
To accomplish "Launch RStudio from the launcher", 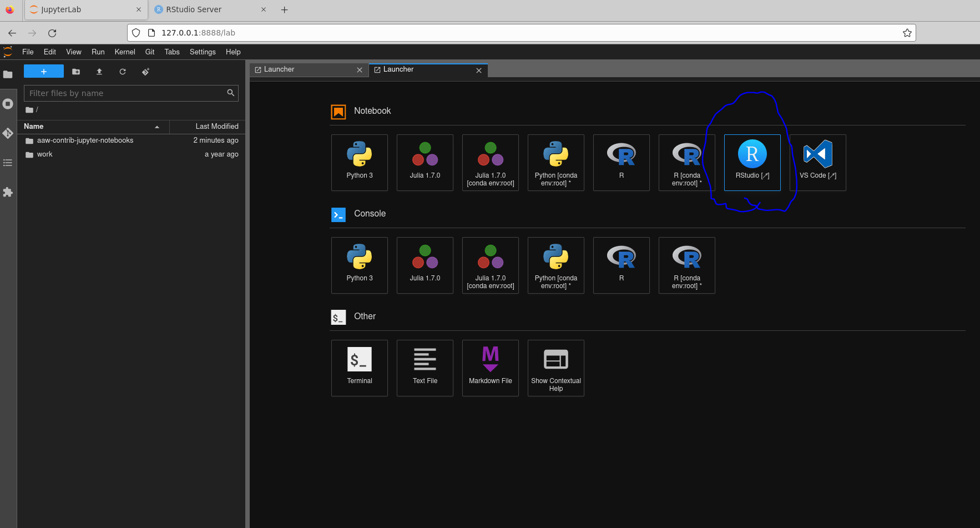I will coord(752,163).
